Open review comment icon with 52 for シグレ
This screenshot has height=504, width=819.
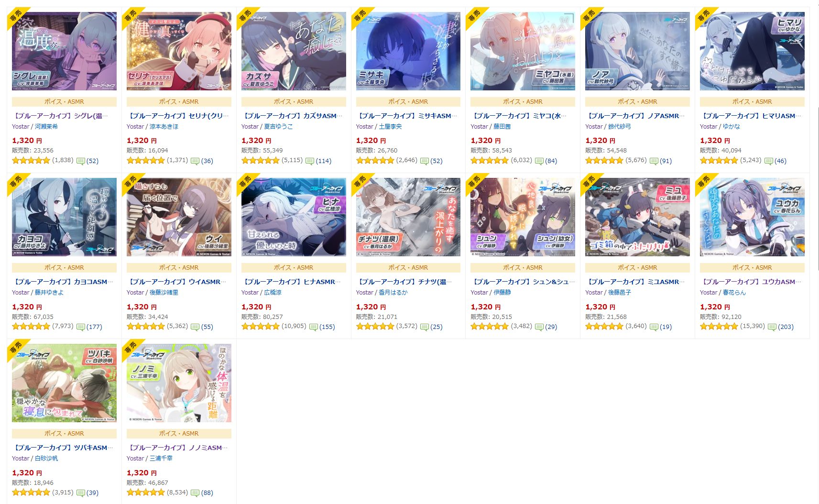coord(80,161)
